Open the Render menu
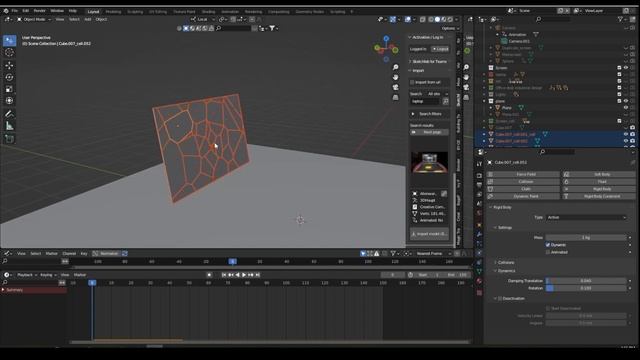This screenshot has width=640, height=360. 39,11
